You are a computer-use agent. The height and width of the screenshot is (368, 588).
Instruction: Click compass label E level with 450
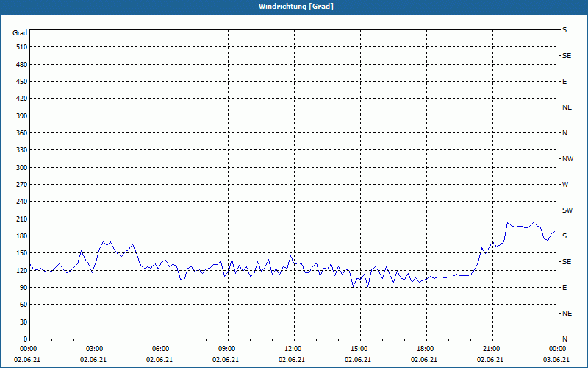click(x=564, y=82)
